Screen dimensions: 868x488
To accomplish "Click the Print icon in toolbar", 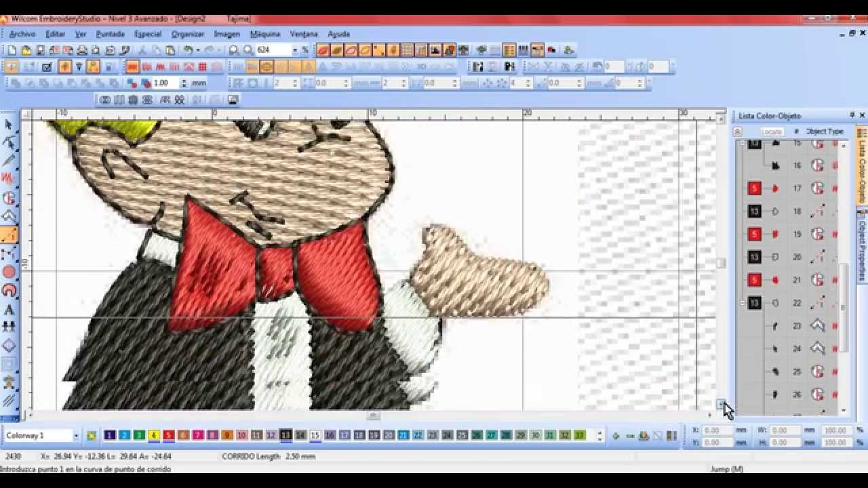I will pyautogui.click(x=82, y=50).
